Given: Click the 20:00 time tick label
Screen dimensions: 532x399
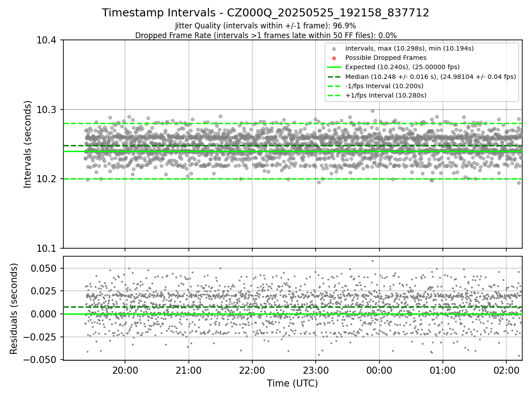Looking at the screenshot, I should coord(125,370).
